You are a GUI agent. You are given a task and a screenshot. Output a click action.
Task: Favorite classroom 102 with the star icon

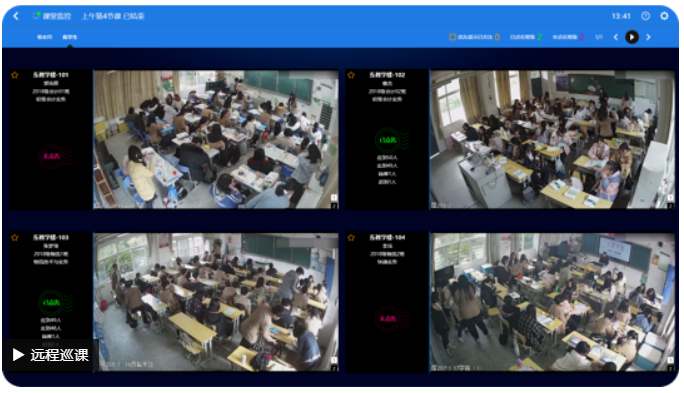pos(351,75)
